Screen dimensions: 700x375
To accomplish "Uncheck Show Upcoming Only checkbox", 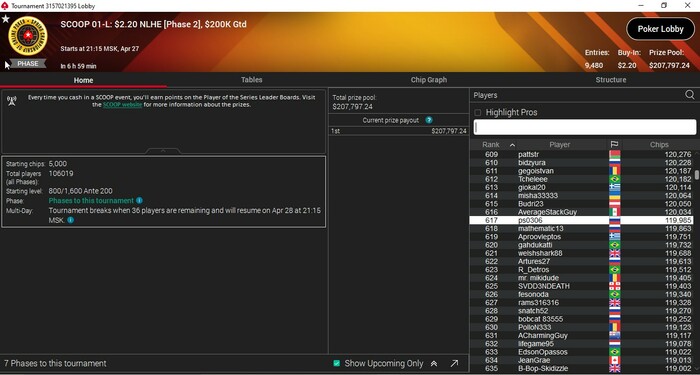I will [337, 363].
